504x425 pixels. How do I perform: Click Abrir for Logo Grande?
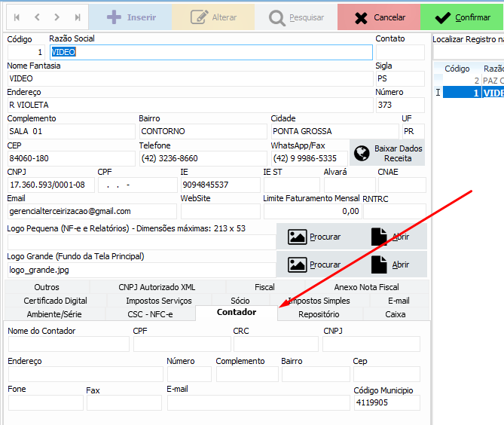coord(389,264)
